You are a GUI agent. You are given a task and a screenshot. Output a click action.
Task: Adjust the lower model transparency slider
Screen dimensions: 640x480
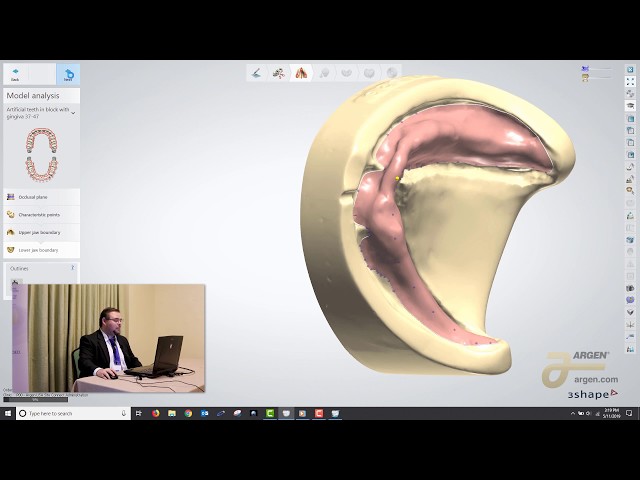(x=602, y=77)
